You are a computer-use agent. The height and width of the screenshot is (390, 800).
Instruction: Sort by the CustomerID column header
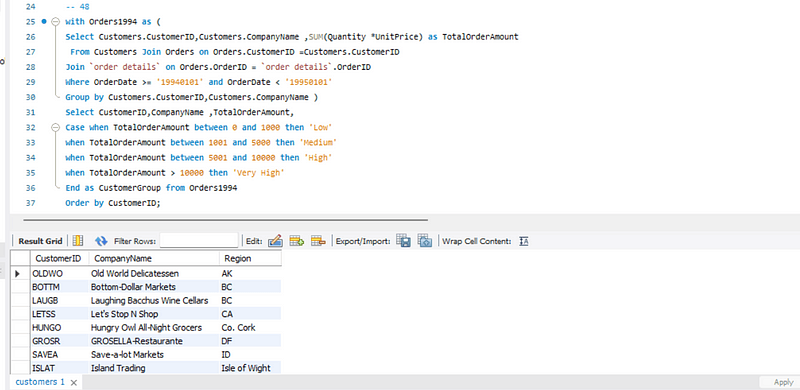click(60, 258)
